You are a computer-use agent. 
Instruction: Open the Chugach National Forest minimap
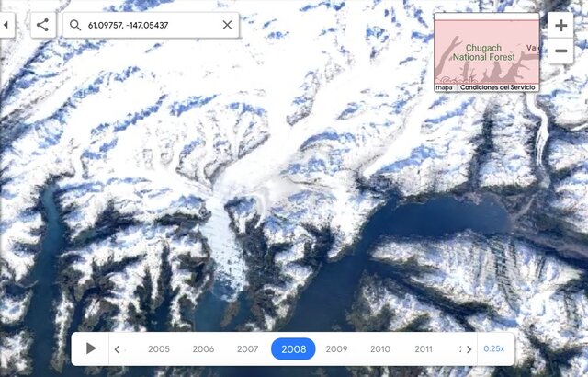487,51
